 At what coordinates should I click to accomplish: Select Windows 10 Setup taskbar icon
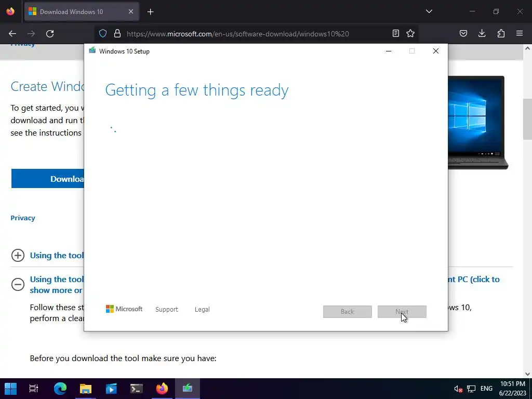point(187,389)
